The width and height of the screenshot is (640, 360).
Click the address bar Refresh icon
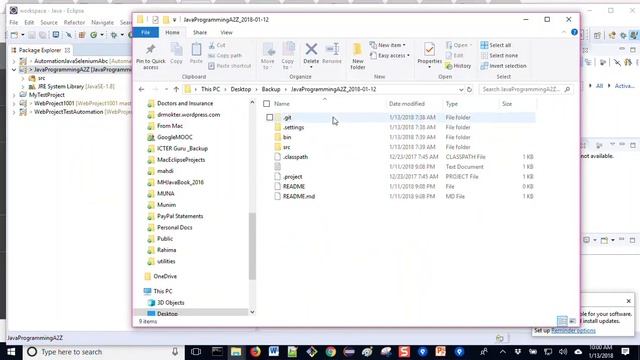pos(469,89)
